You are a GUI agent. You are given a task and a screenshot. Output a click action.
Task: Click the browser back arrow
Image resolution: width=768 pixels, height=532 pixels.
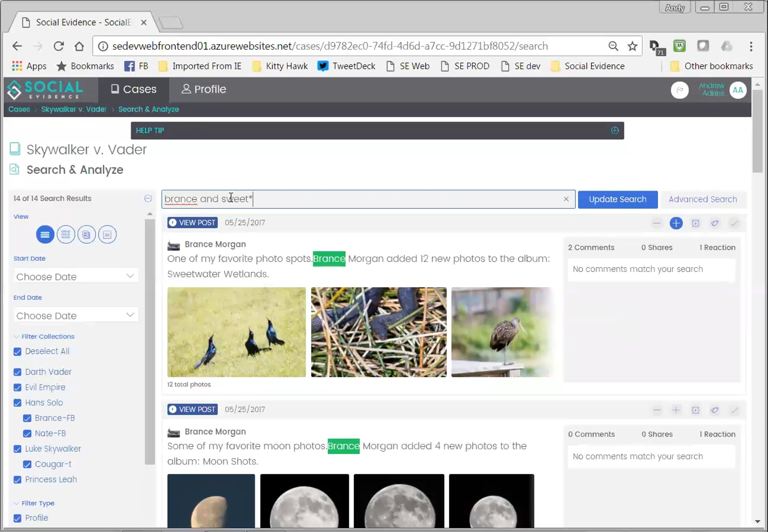(17, 46)
